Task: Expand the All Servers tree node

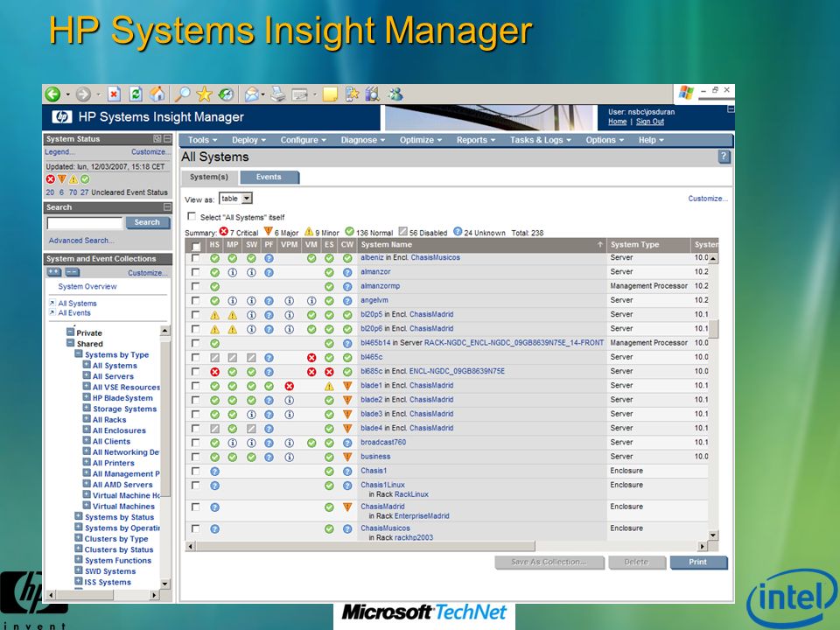Action: tap(87, 375)
